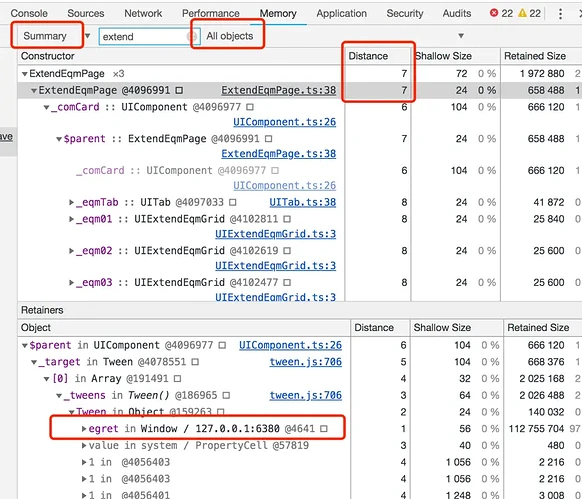
Task: Clear the extend filter text
Action: (192, 36)
